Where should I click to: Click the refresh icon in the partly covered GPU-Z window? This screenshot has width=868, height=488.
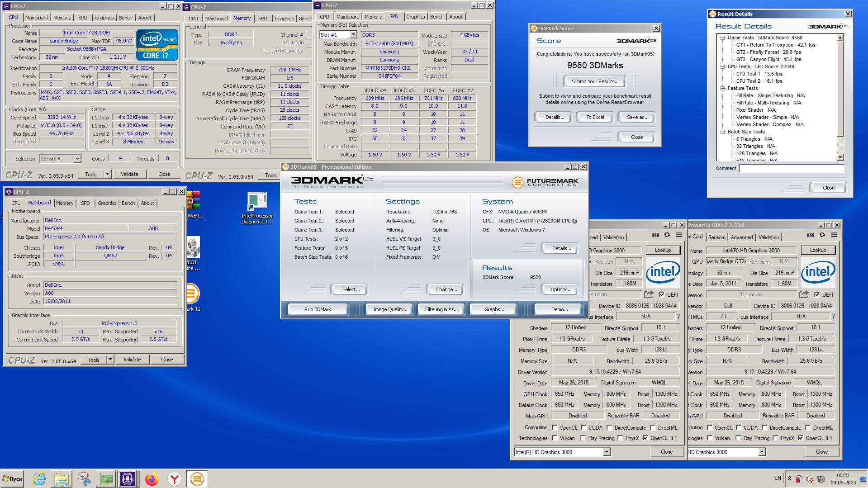(x=667, y=235)
